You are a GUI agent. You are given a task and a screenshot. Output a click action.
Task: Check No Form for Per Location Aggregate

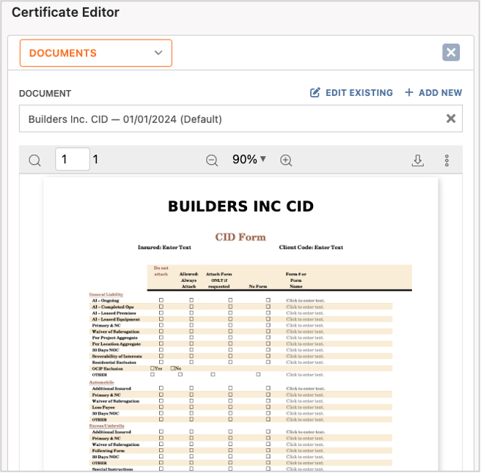coord(268,344)
